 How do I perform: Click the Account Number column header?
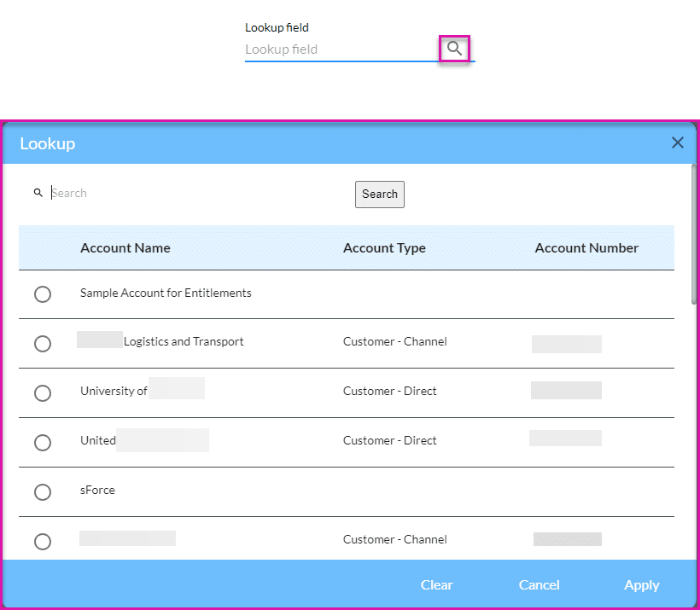point(586,248)
